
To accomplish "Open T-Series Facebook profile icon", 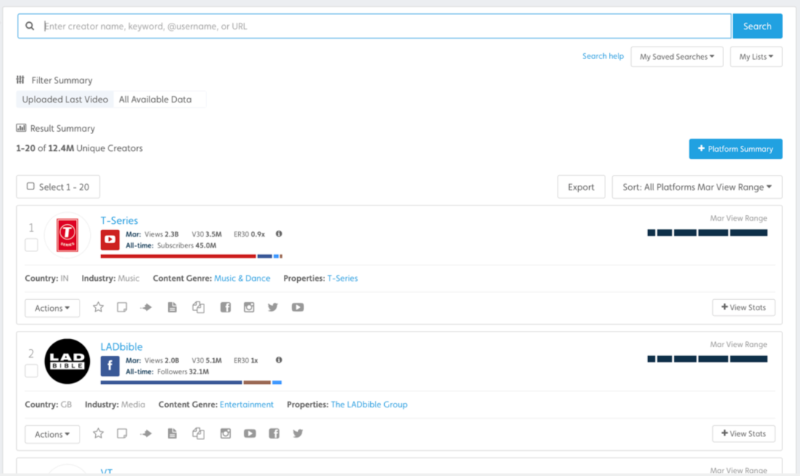I will point(226,307).
